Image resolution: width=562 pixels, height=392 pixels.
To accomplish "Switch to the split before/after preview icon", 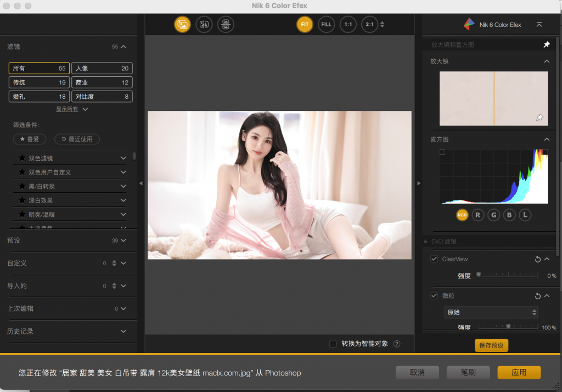I will point(204,24).
